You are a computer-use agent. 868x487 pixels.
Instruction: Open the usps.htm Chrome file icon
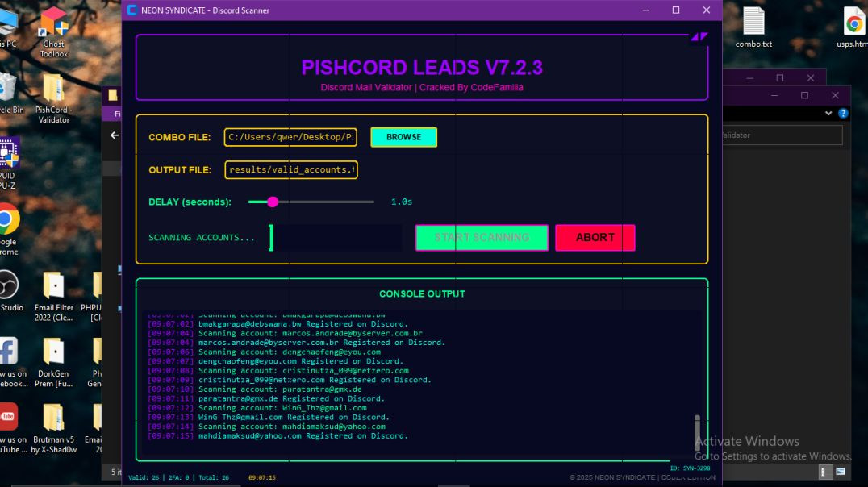(853, 27)
